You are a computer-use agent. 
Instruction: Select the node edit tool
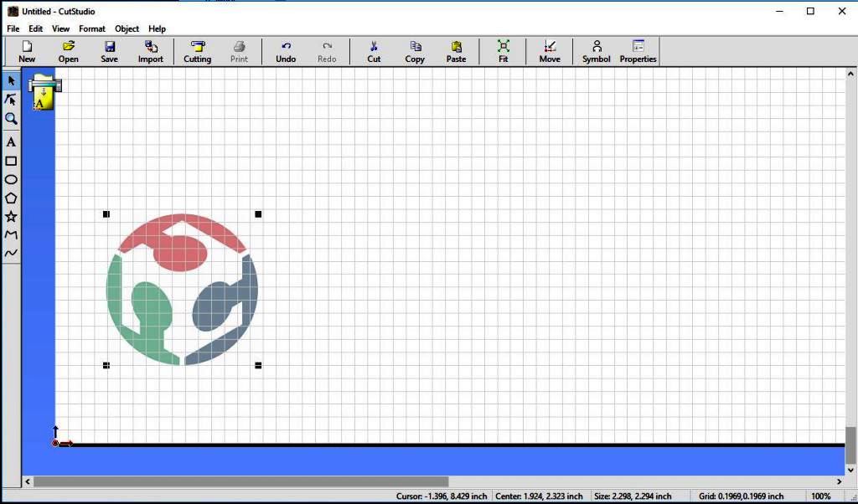click(x=11, y=100)
